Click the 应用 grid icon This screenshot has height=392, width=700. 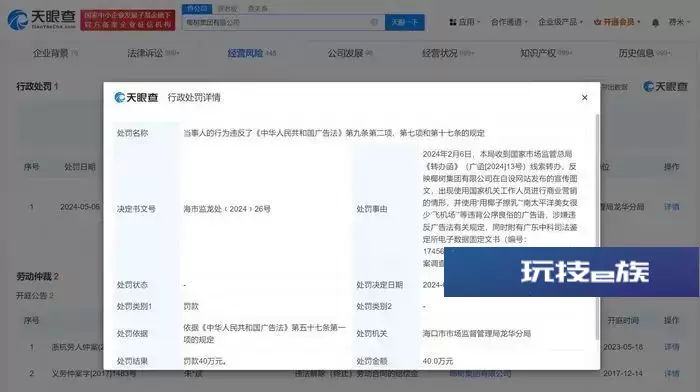point(453,22)
